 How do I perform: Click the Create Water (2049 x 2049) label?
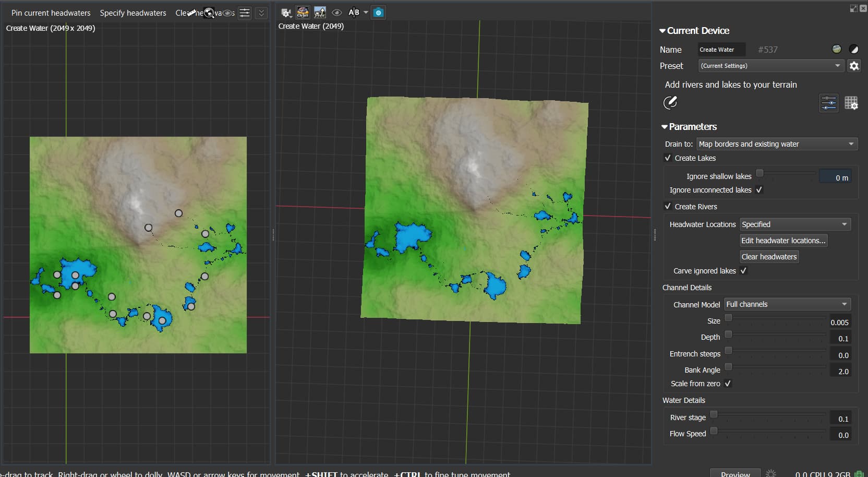point(51,28)
